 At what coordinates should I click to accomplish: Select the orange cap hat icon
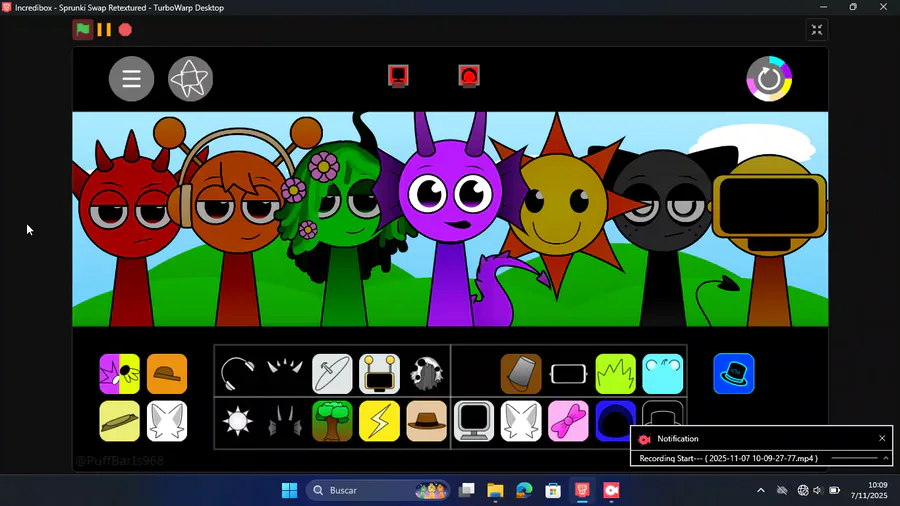click(167, 374)
